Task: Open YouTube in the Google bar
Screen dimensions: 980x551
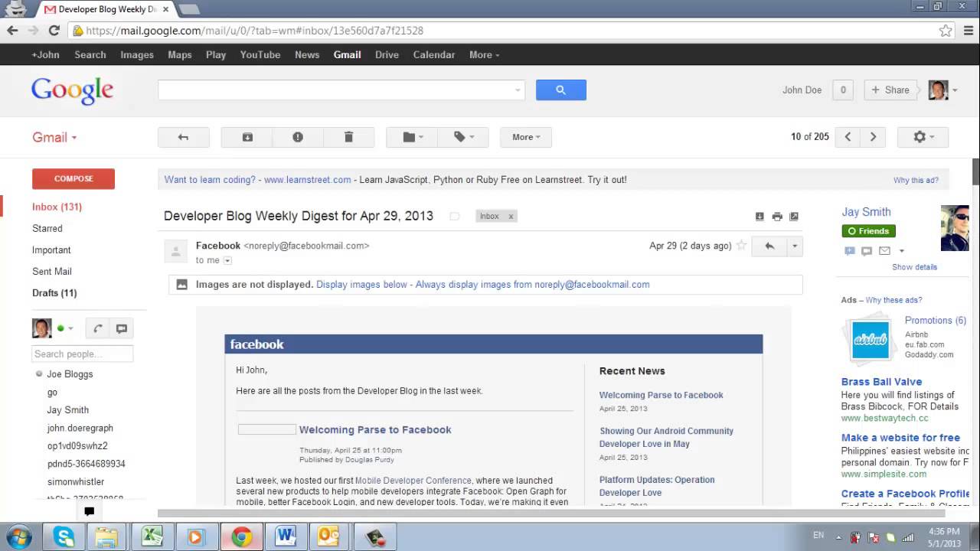Action: (260, 54)
